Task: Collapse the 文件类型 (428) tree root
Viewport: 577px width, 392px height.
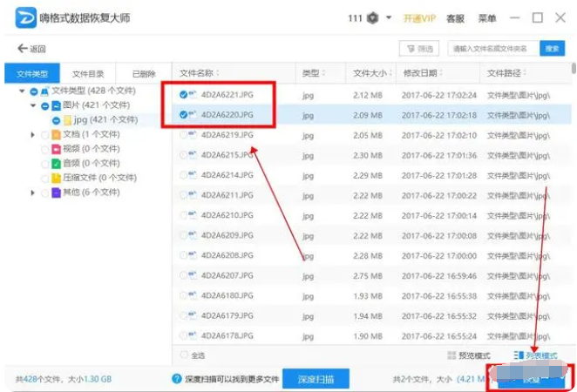Action: coord(22,91)
